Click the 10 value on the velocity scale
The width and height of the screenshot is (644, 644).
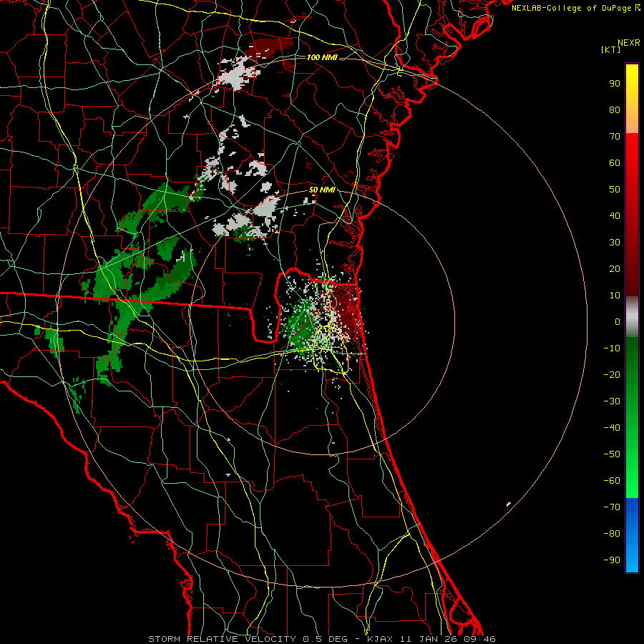tap(615, 296)
